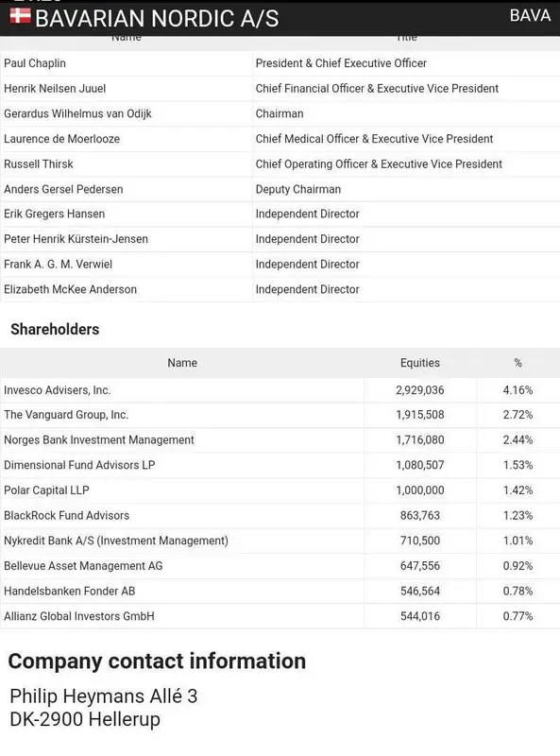Select Gerardus Wilhelmus van Odijk row
The width and height of the screenshot is (560, 756).
coord(280,113)
